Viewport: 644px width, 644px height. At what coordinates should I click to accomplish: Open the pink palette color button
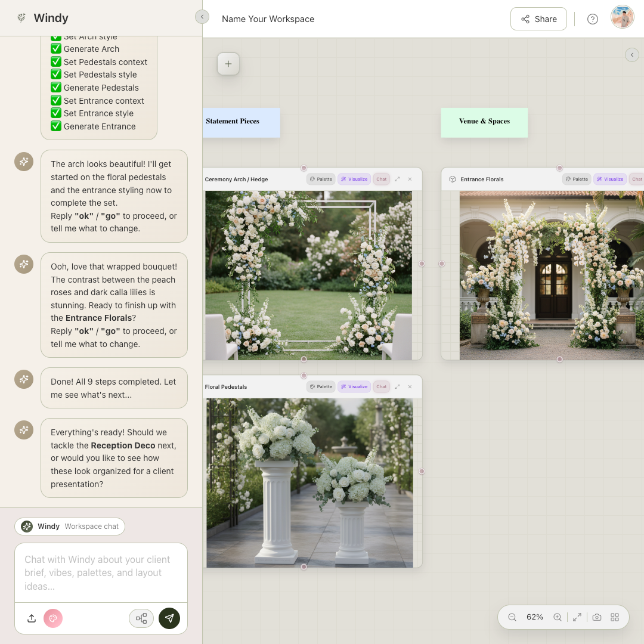pos(53,618)
